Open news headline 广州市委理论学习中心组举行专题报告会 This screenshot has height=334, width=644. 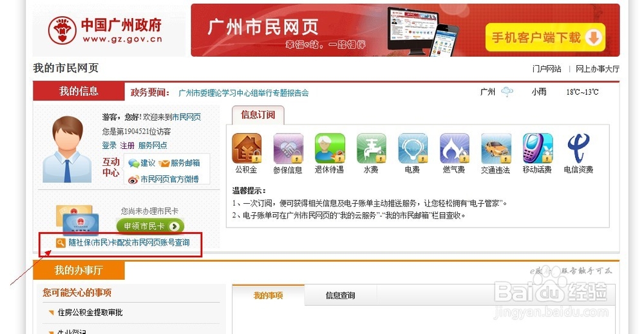pyautogui.click(x=243, y=93)
